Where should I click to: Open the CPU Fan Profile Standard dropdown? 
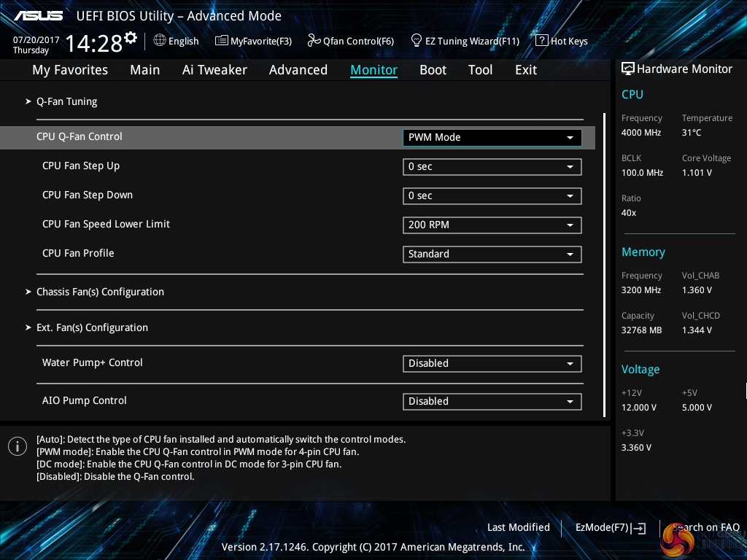point(492,254)
